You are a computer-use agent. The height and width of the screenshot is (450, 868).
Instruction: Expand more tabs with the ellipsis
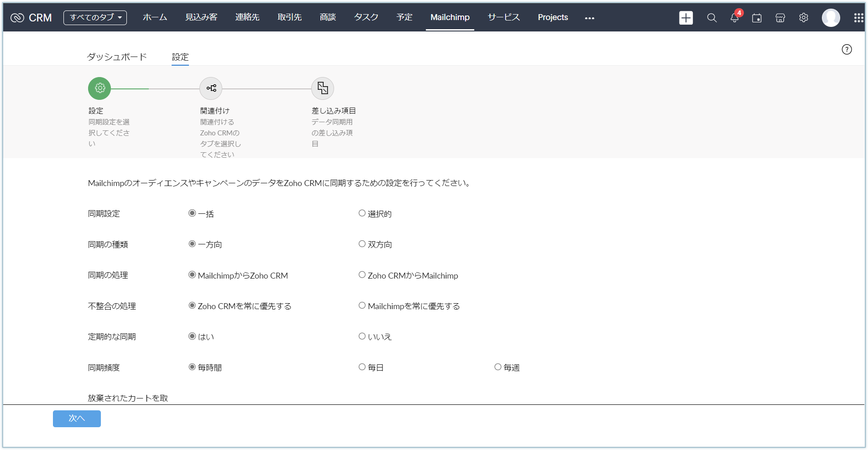coord(590,18)
